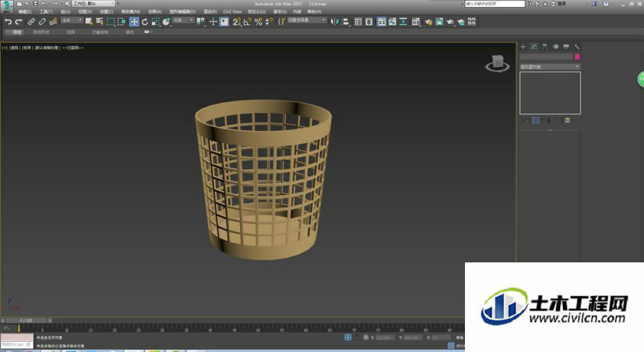Open the Civil View menu
This screenshot has width=644, height=352.
coord(232,12)
